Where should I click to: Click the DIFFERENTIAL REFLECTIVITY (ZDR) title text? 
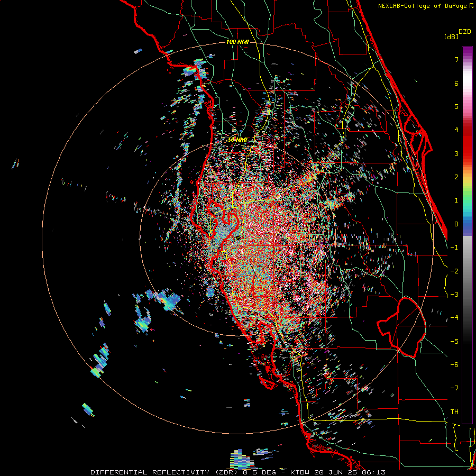[165, 472]
